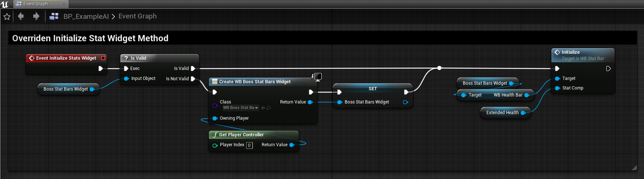644x179 pixels.
Task: Navigate forward with the right arrow
Action: click(36, 16)
